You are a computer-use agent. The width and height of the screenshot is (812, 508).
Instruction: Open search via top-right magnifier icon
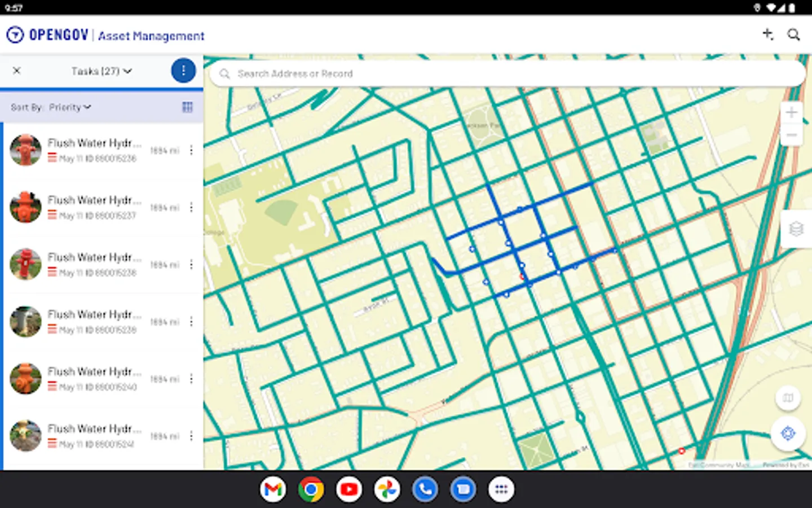coord(793,35)
